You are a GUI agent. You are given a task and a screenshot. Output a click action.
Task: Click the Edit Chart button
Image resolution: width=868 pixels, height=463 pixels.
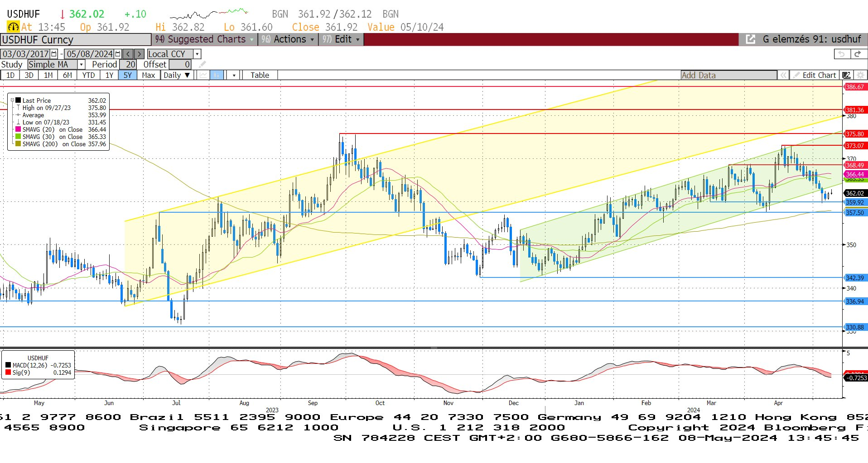(814, 75)
